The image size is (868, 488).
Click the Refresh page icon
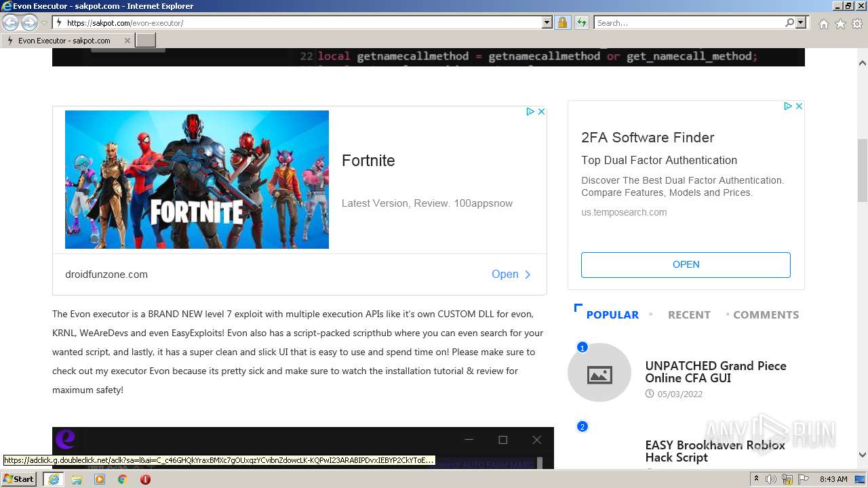[x=581, y=23]
